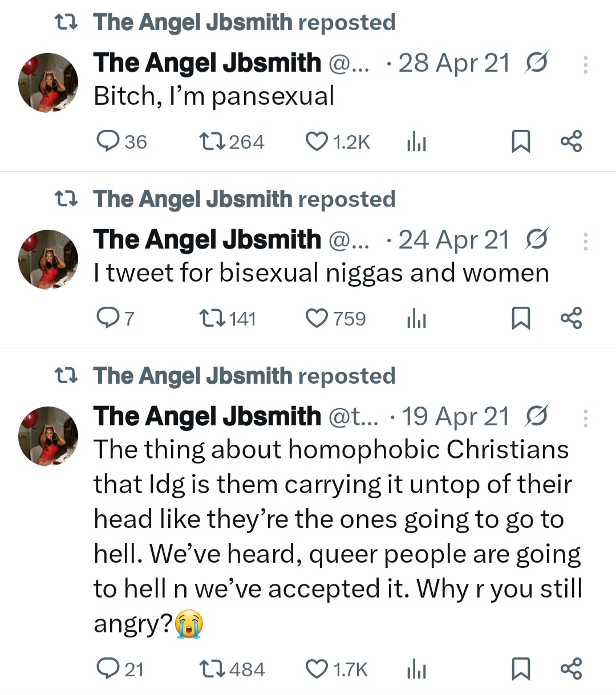Like the tweet with 759 likes
This screenshot has height=695, width=616.
(x=317, y=318)
